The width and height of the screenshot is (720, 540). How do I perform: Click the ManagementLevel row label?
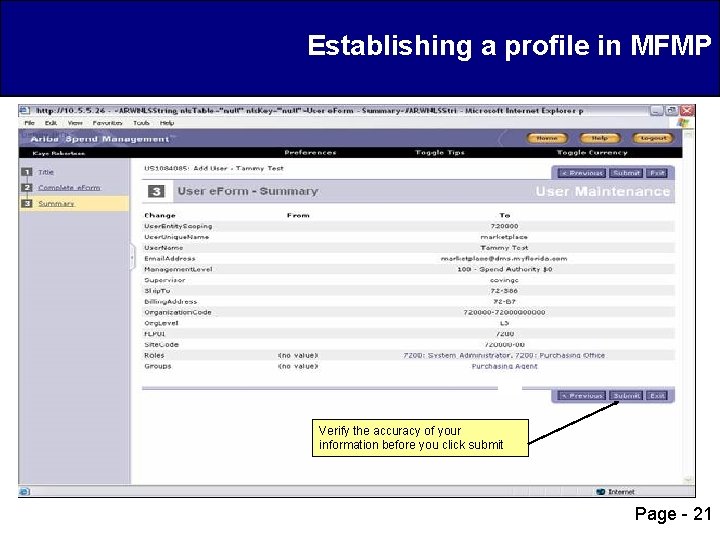(178, 270)
